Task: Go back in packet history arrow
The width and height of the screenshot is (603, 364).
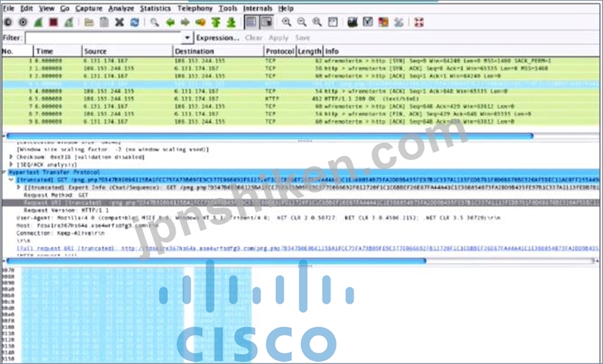Action: pos(170,23)
